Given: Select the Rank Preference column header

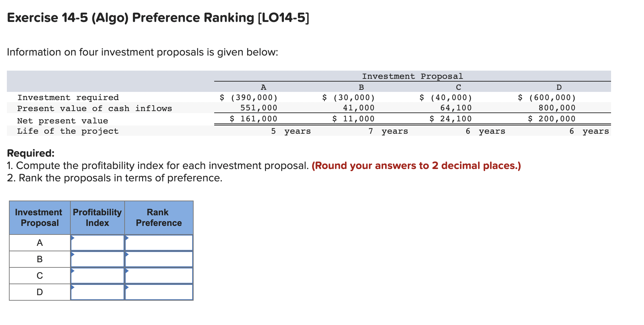Looking at the screenshot, I should click(158, 217).
